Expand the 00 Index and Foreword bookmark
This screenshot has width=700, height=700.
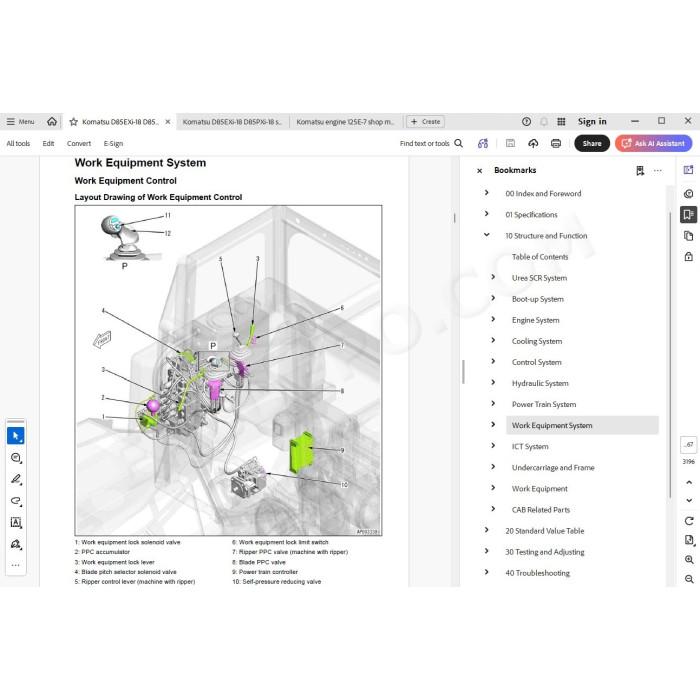pyautogui.click(x=487, y=193)
